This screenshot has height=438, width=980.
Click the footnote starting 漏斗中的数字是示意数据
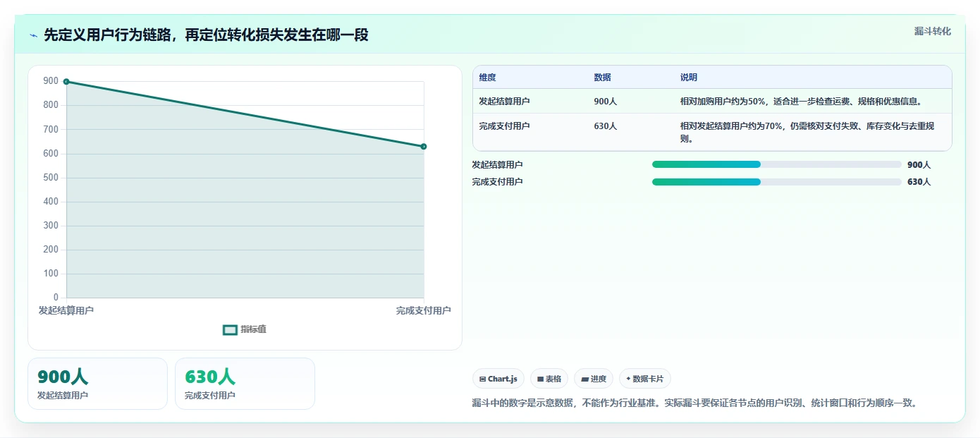point(695,403)
